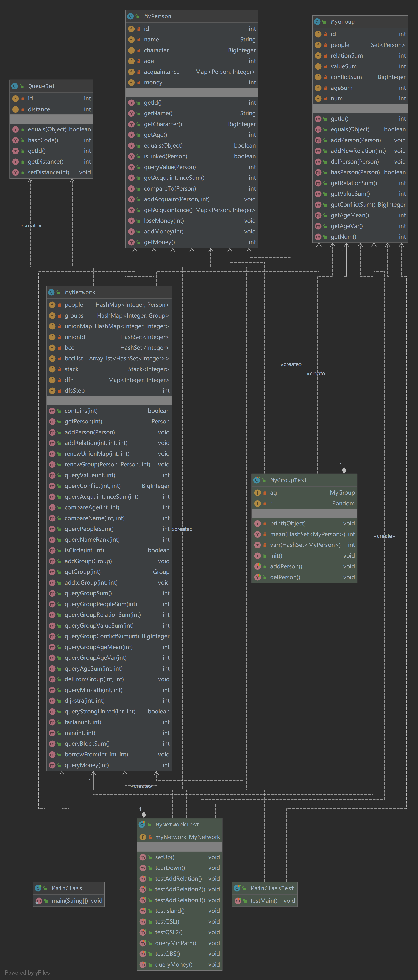Image resolution: width=418 pixels, height=980 pixels.
Task: Select the MyPerson class title
Action: coord(158,16)
